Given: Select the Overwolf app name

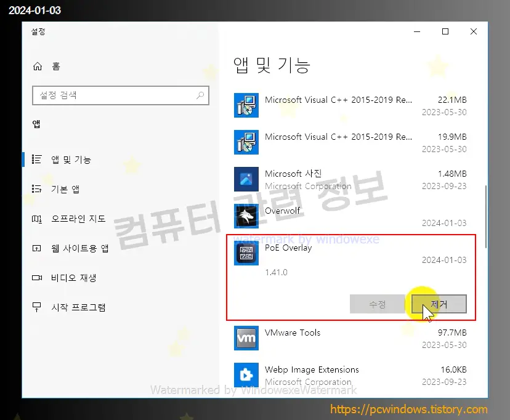Looking at the screenshot, I should (x=282, y=211).
